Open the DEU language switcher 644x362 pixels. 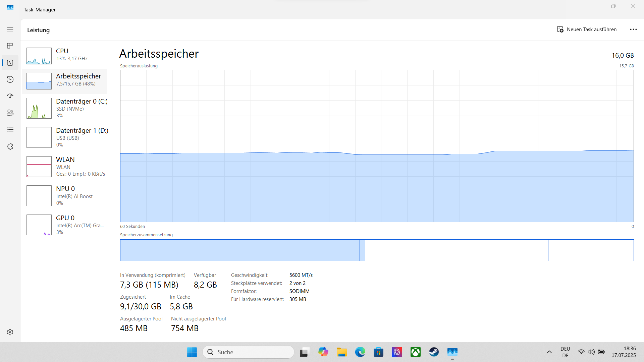click(x=565, y=352)
